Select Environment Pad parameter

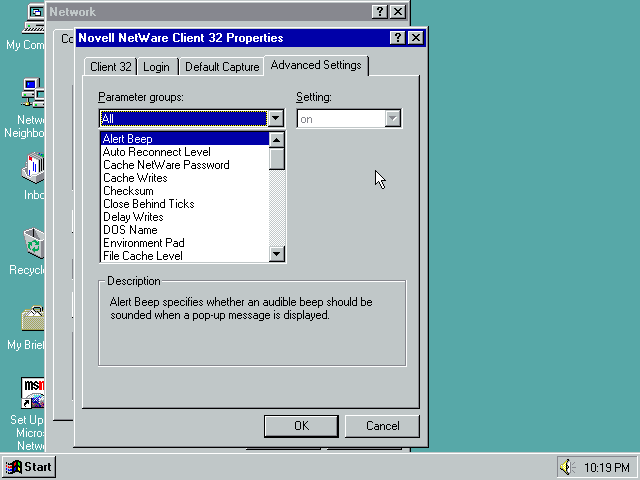184,243
